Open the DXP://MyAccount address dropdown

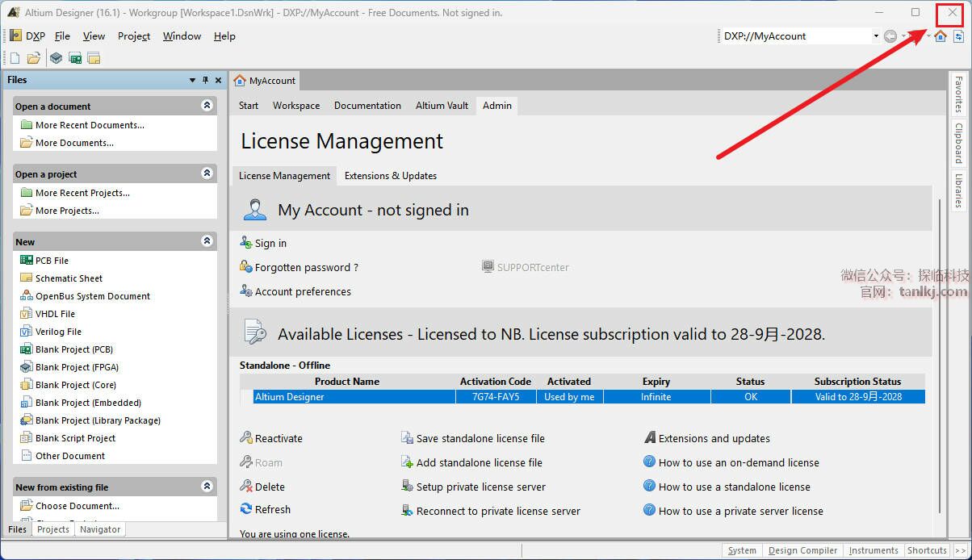876,36
